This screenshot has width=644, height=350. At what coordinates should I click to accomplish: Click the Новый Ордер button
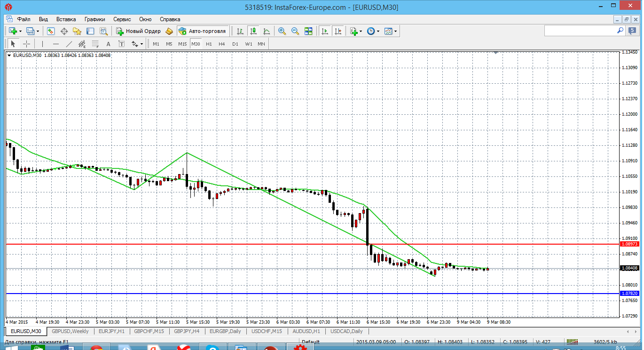click(x=139, y=31)
